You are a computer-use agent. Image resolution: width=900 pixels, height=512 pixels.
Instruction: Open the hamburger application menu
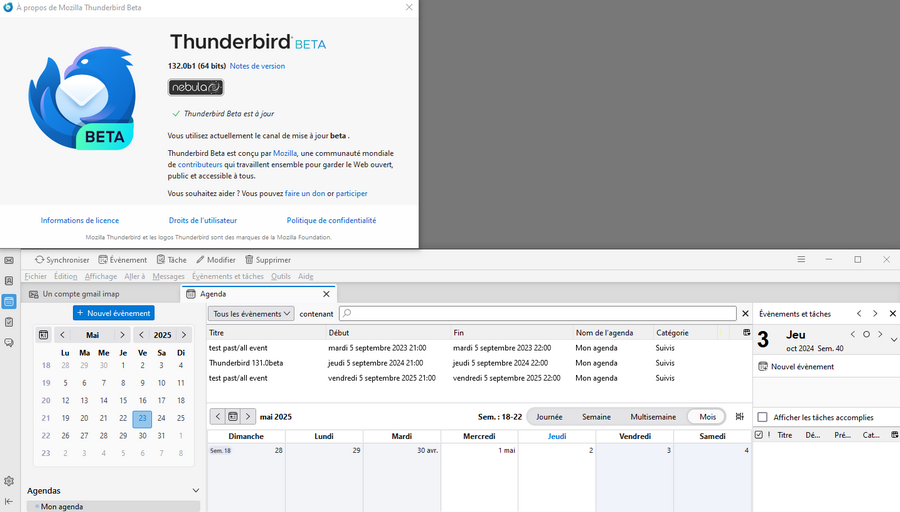coord(801,259)
